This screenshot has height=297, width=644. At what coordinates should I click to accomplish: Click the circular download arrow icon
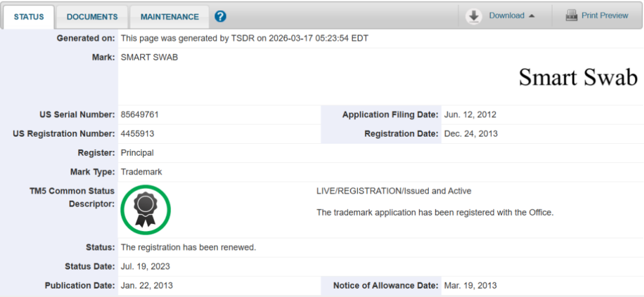473,16
